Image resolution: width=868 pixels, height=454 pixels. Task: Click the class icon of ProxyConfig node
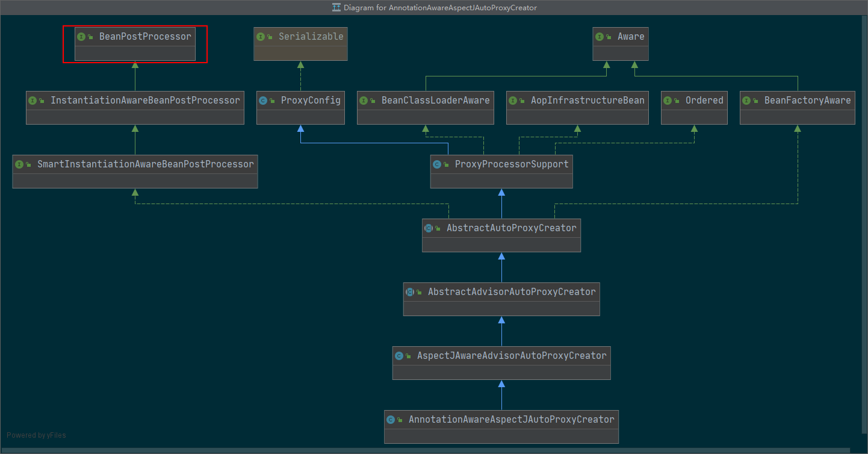263,101
